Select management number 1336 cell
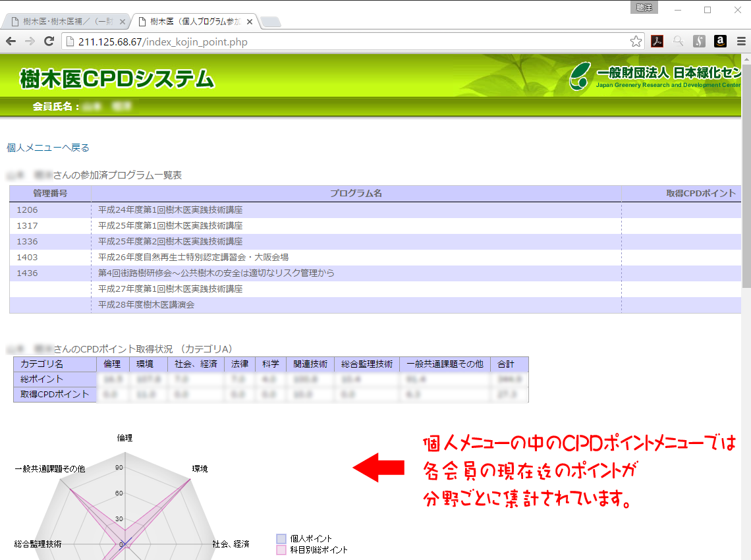This screenshot has height=560, width=751. pos(50,241)
